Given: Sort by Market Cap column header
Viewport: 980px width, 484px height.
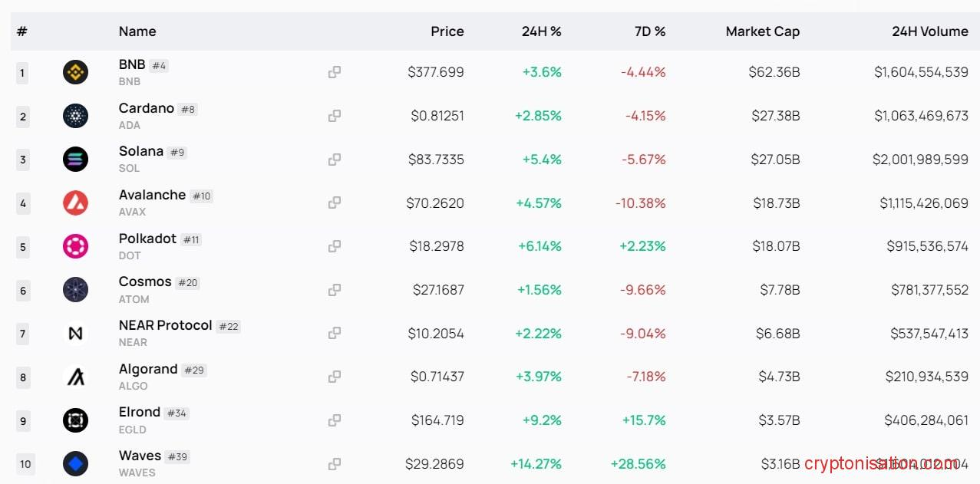Looking at the screenshot, I should pyautogui.click(x=762, y=31).
